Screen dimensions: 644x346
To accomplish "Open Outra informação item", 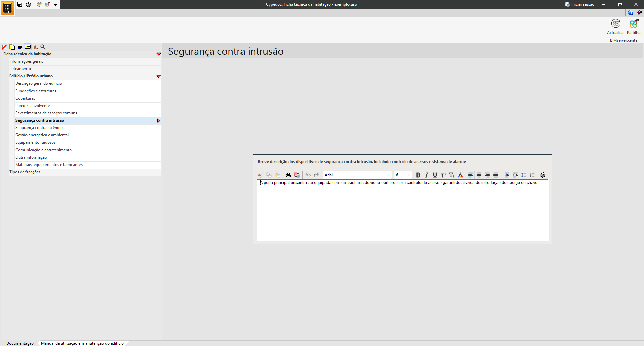I will 88,157.
